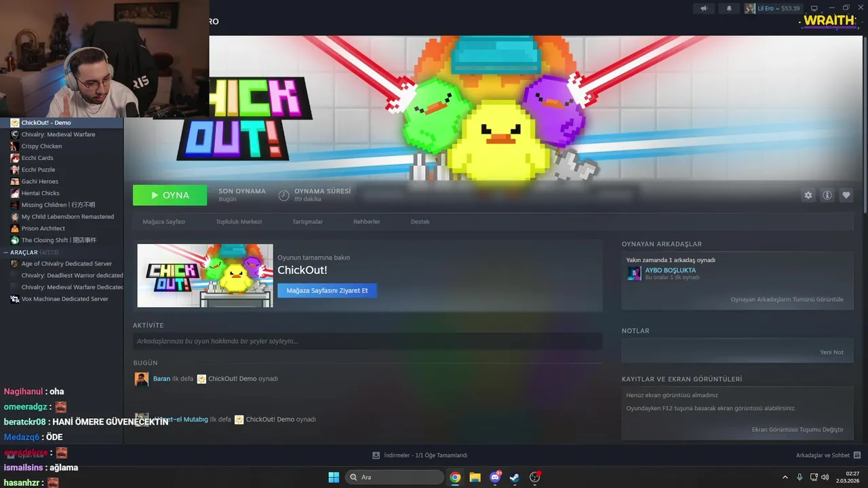The height and width of the screenshot is (488, 868).
Task: Open the Topluluk Merkezi tab
Action: (239, 222)
